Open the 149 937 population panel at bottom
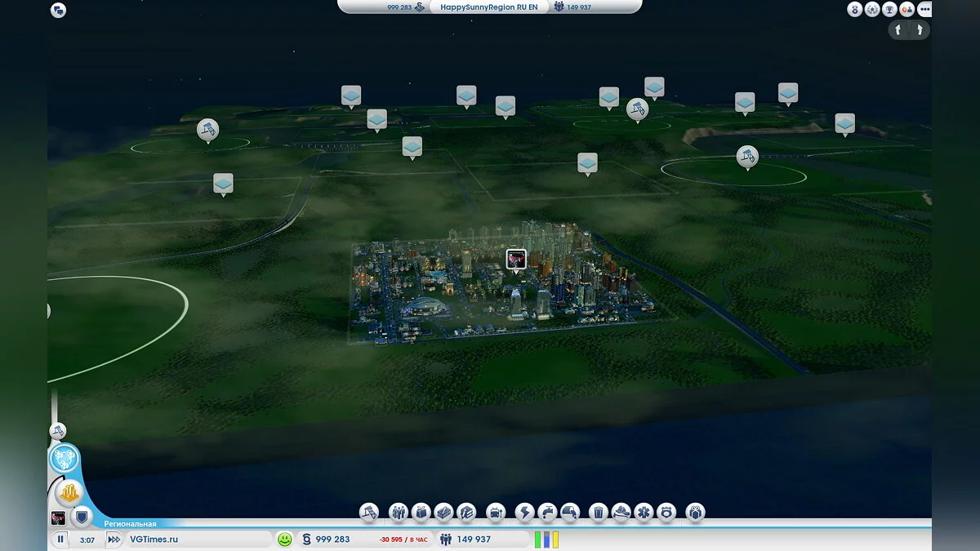The width and height of the screenshot is (980, 551). click(x=482, y=540)
